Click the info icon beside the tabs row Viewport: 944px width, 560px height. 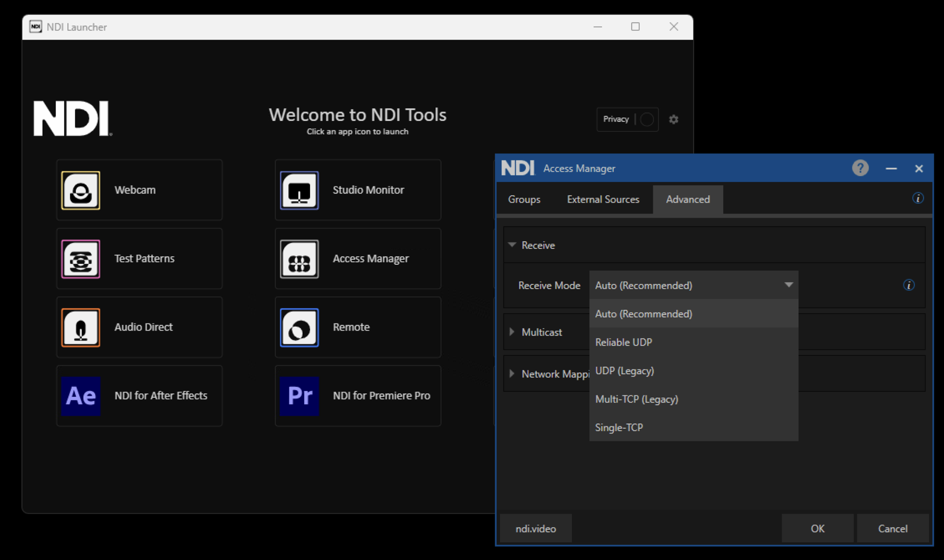click(x=918, y=198)
